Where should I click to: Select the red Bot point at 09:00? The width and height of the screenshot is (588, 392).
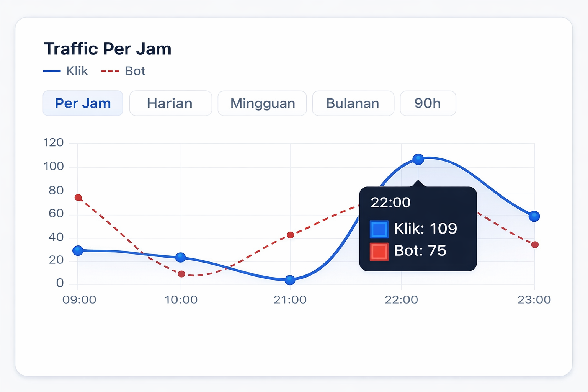tap(78, 198)
